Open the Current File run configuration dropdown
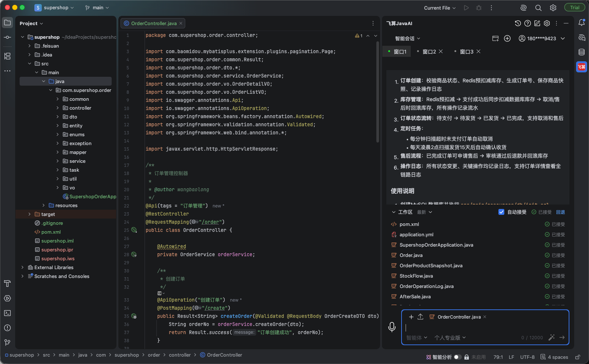This screenshot has height=364, width=589. [x=440, y=8]
